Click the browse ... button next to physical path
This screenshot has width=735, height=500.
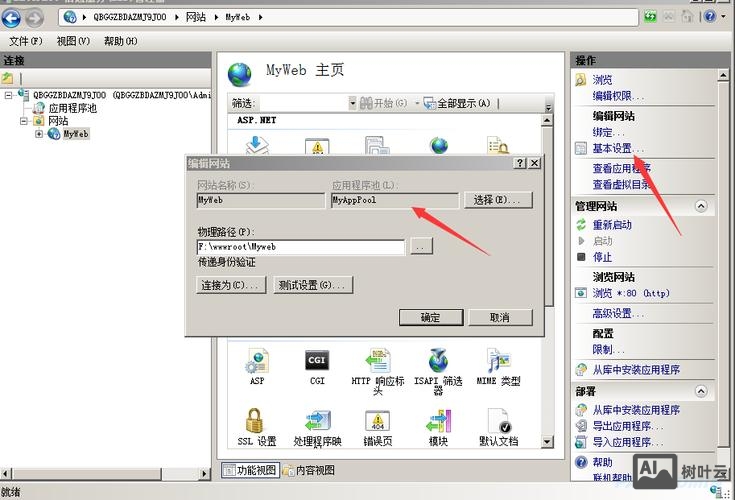(421, 246)
